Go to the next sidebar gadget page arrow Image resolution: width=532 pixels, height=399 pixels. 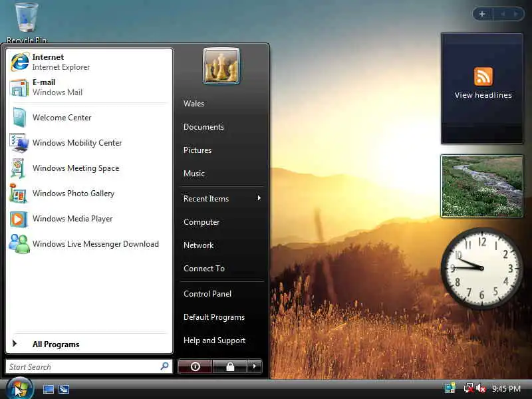[x=516, y=14]
